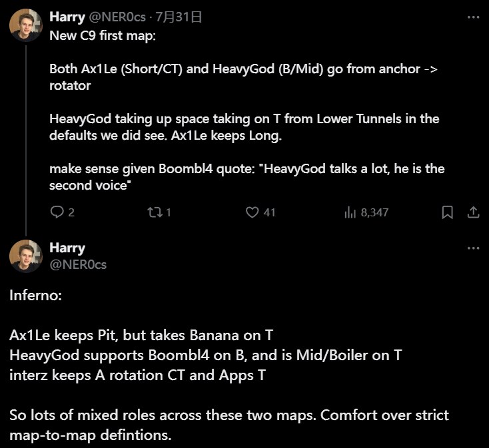Open Harry's profile name above Inferno tweet
This screenshot has height=448, width=489.
coord(67,248)
